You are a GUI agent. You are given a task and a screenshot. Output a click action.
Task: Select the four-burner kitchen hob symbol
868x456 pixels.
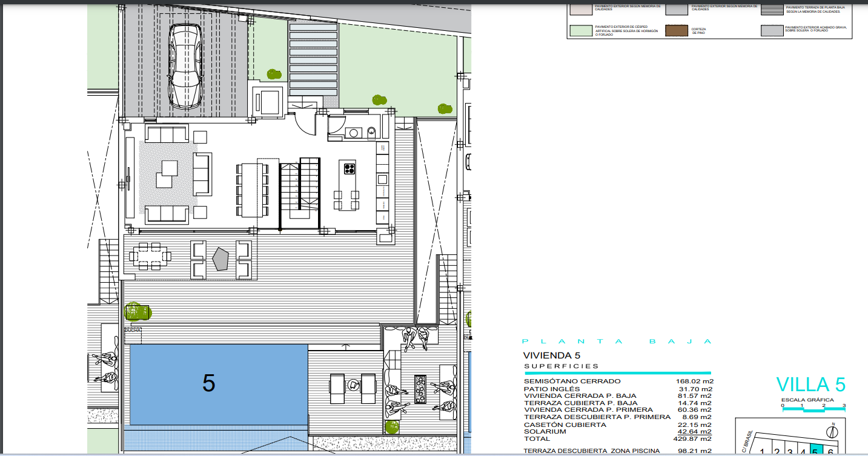pos(350,168)
